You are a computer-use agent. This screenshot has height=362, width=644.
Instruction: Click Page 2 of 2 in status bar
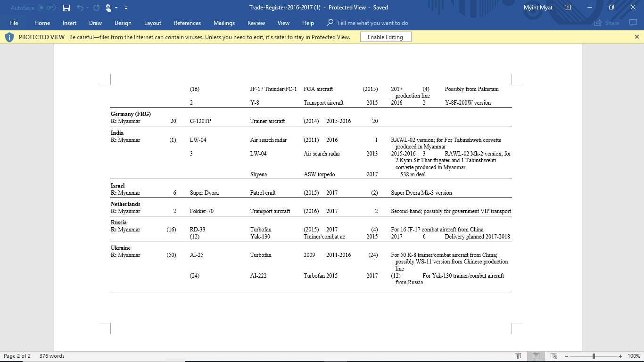tap(17, 356)
